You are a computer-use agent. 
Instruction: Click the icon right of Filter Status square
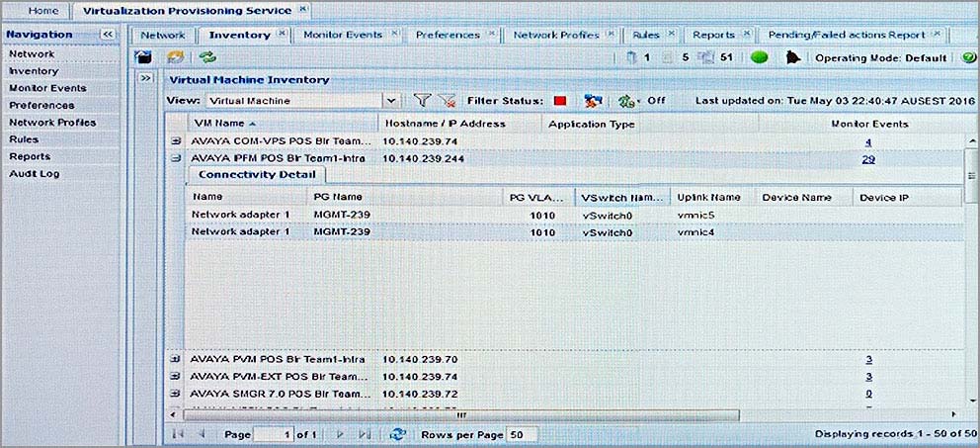tap(592, 100)
